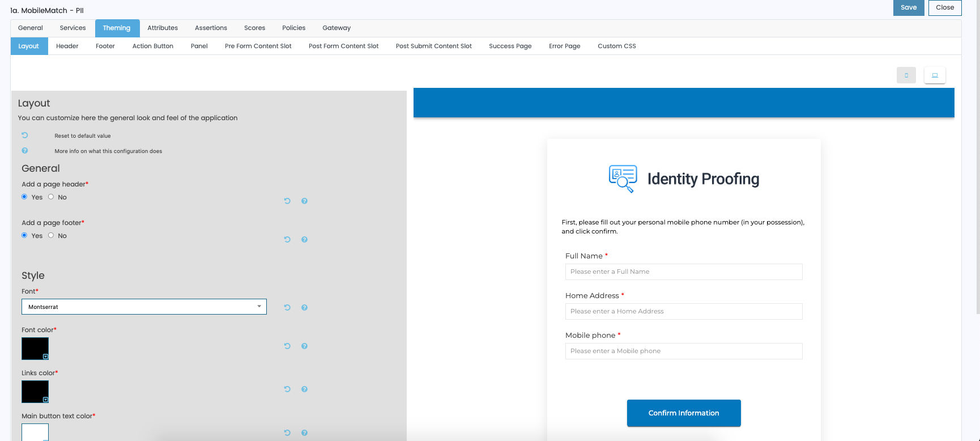Screen dimensions: 980x441
Task: Click the Identity Proofing logo icon
Action: (x=623, y=179)
